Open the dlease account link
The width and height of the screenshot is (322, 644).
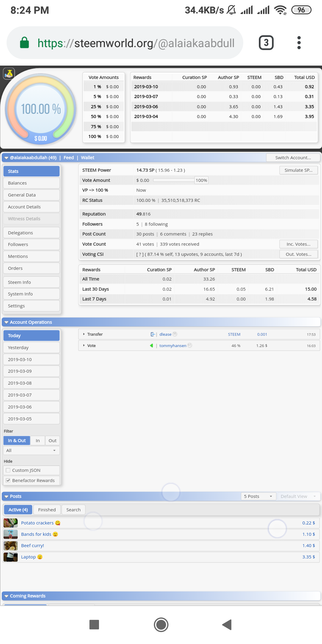click(165, 334)
